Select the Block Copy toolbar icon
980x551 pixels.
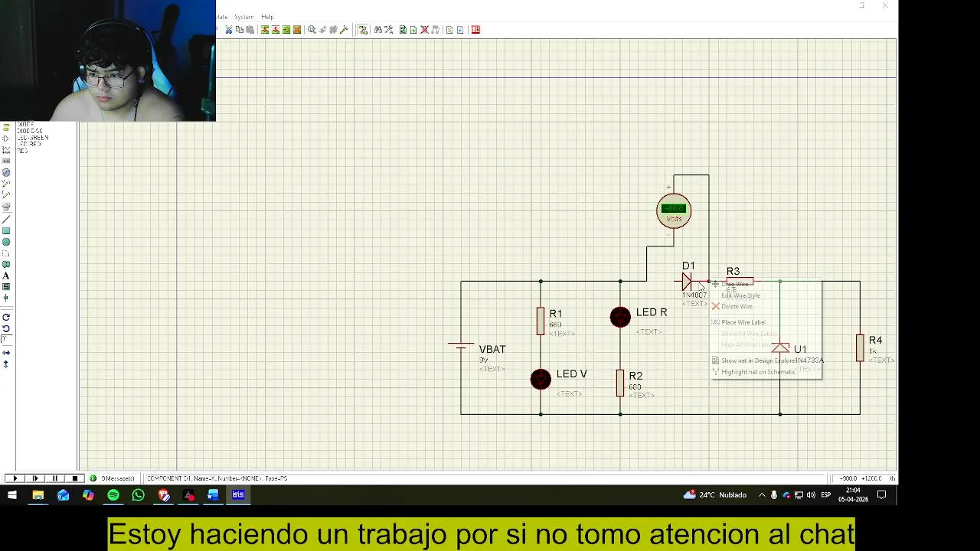click(264, 30)
